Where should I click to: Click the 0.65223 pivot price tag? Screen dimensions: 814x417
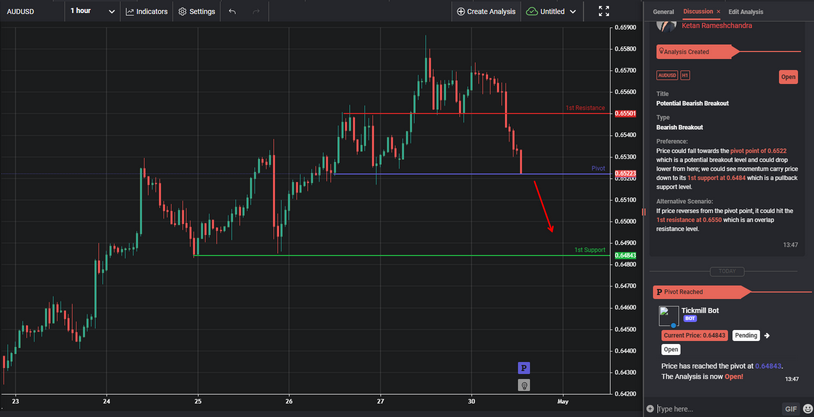(x=625, y=173)
